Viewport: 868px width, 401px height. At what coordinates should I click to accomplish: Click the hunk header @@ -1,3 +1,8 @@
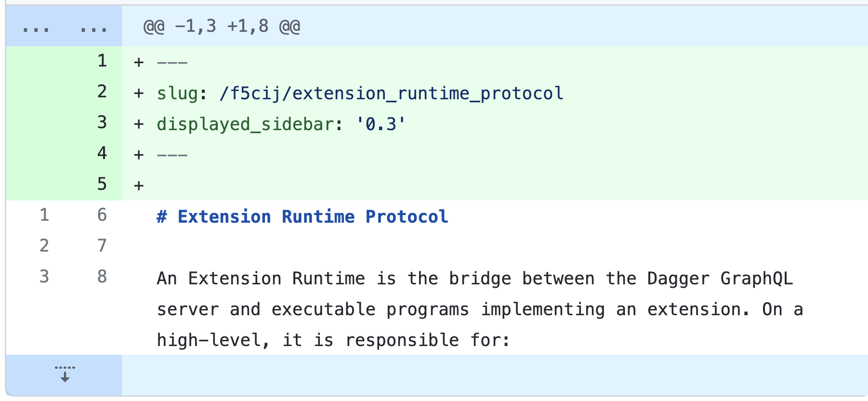222,26
